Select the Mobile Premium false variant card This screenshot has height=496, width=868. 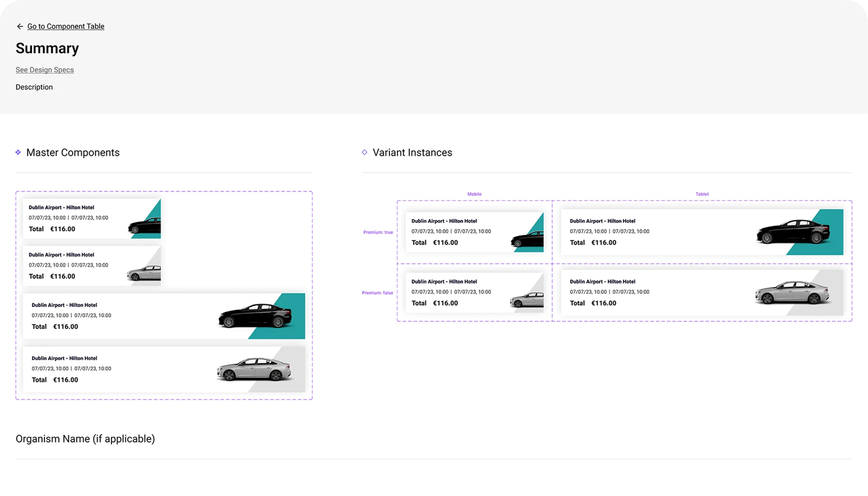click(475, 293)
